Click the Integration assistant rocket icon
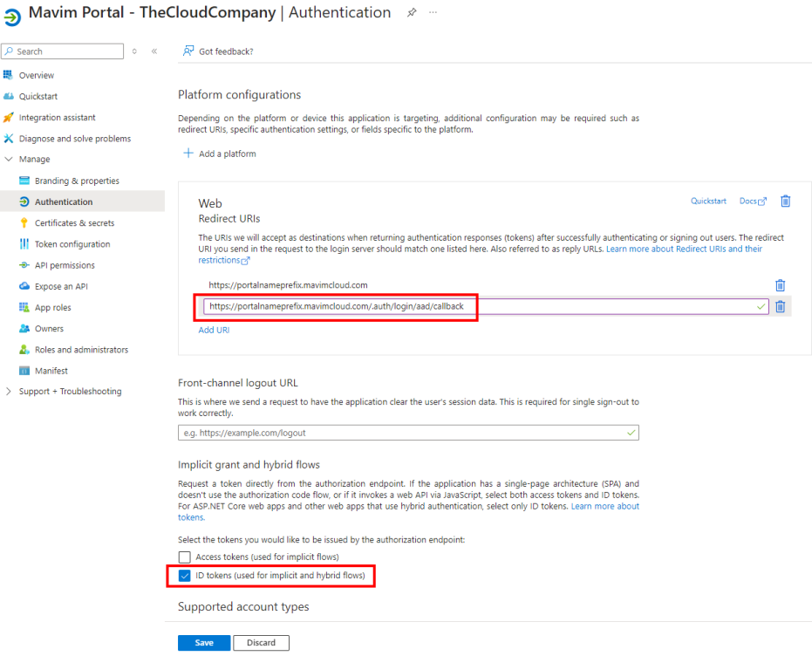The image size is (812, 656). 9,118
